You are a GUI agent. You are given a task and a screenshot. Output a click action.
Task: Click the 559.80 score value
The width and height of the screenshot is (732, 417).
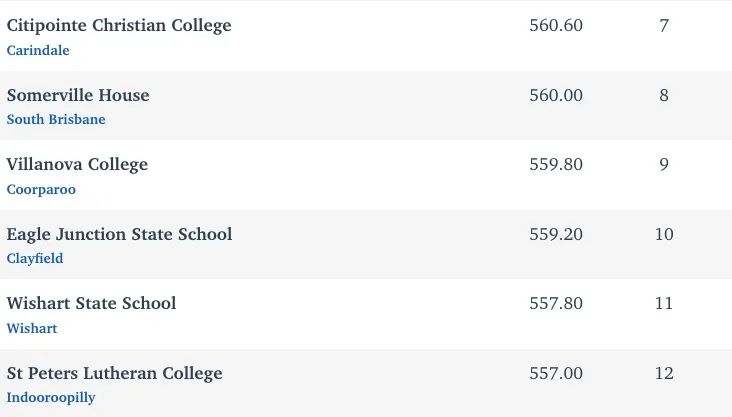pos(556,164)
